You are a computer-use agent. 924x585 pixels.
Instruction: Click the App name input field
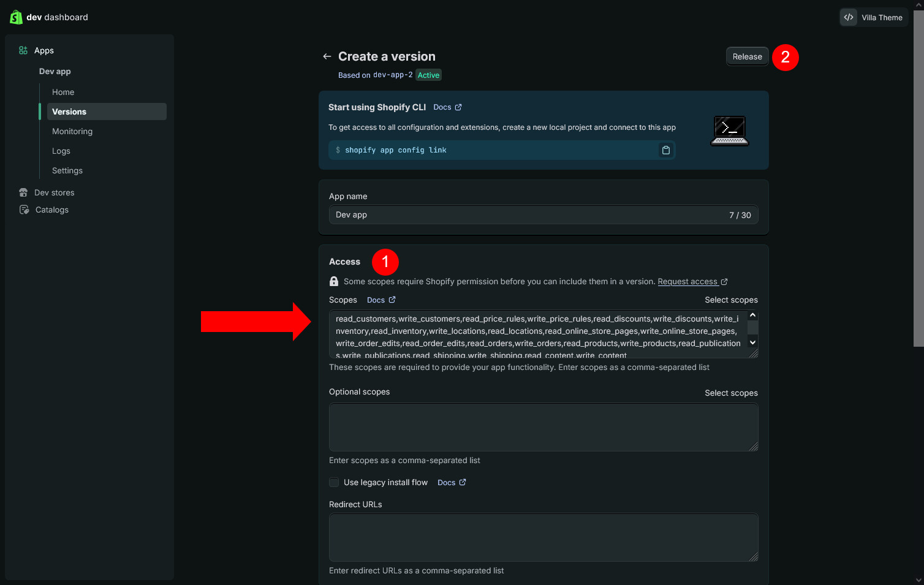click(527, 215)
